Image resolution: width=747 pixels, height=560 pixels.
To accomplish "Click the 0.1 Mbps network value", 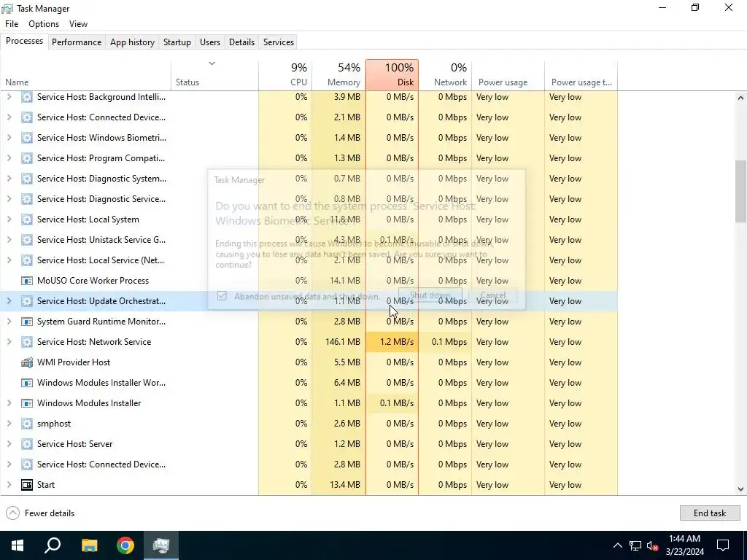I will (x=449, y=342).
